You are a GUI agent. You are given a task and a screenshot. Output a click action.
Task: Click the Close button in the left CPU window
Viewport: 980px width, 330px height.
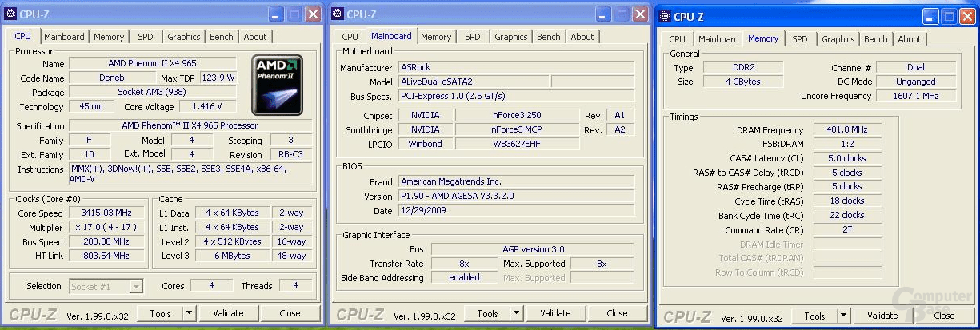pos(290,313)
